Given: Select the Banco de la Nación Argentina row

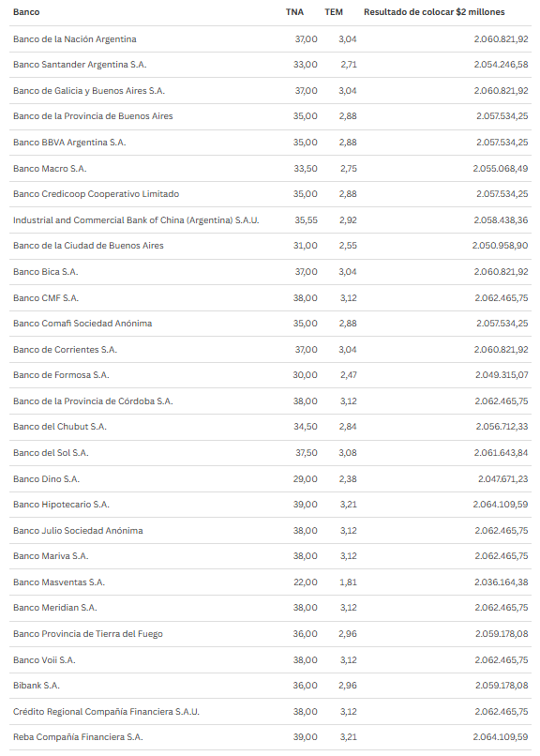Looking at the screenshot, I should click(270, 39).
